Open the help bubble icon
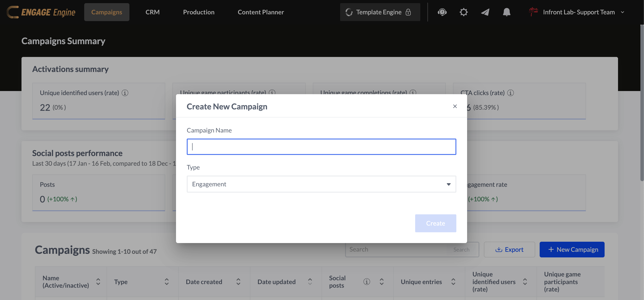The width and height of the screenshot is (644, 300). tap(442, 12)
